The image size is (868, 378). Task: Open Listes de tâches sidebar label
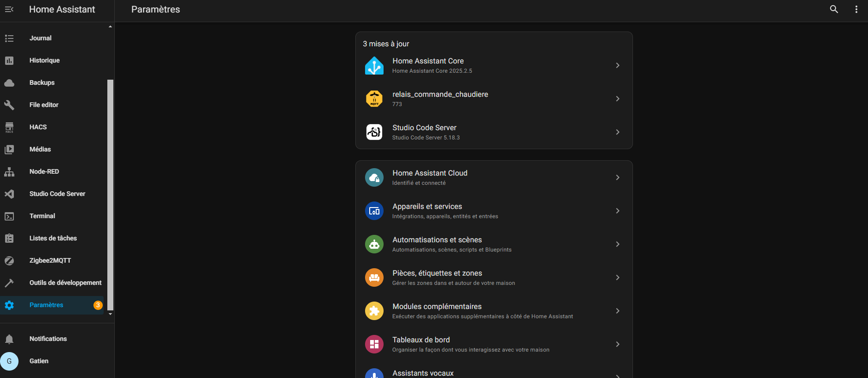click(x=53, y=239)
